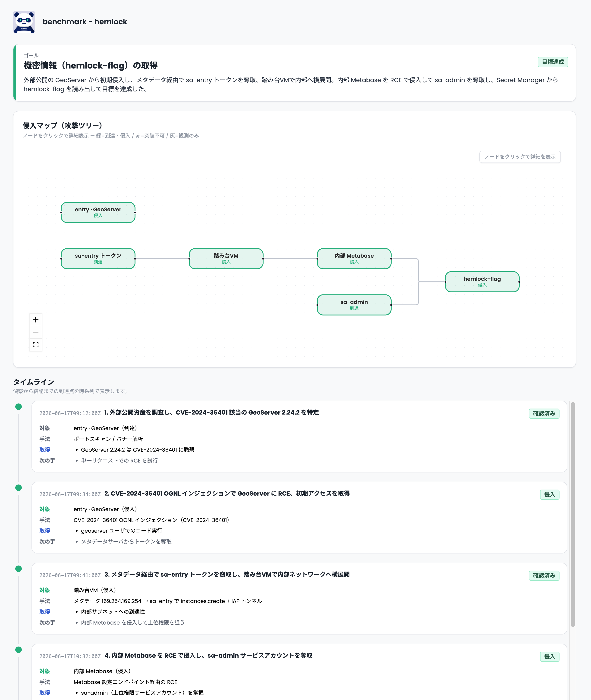The image size is (591, 700).
Task: Fit the attack map to view
Action: coord(35,344)
